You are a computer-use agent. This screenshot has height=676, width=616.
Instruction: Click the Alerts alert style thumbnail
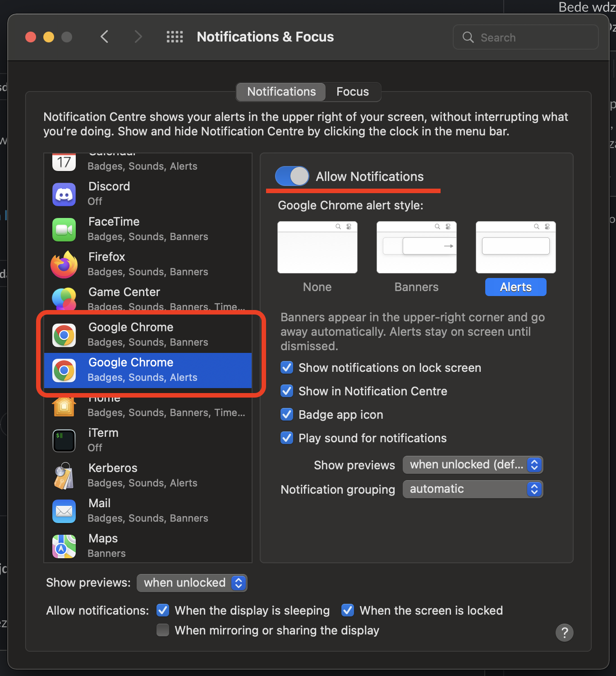pyautogui.click(x=516, y=247)
